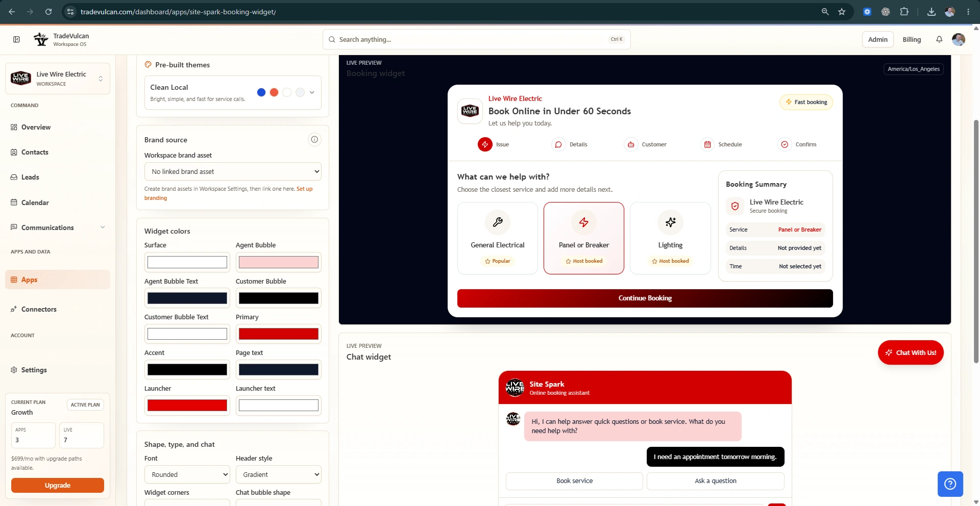This screenshot has height=506, width=980.
Task: Open Connectors in sidebar
Action: 58,309
